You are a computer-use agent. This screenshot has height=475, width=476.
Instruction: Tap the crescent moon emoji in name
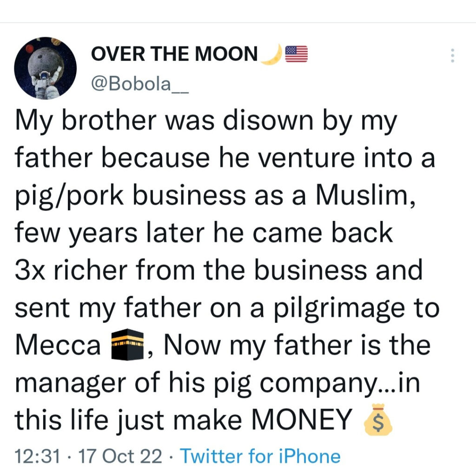tap(271, 54)
